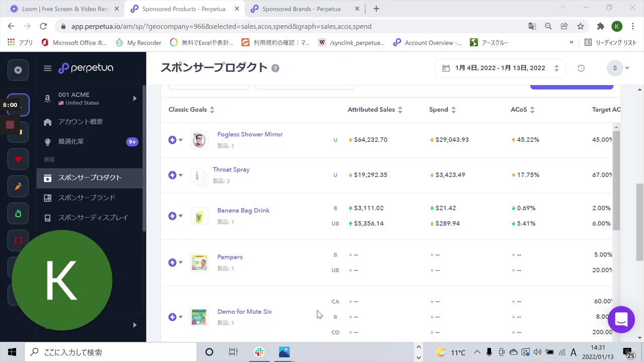644x362 pixels.
Task: Open a new browser tab
Action: (x=376, y=9)
